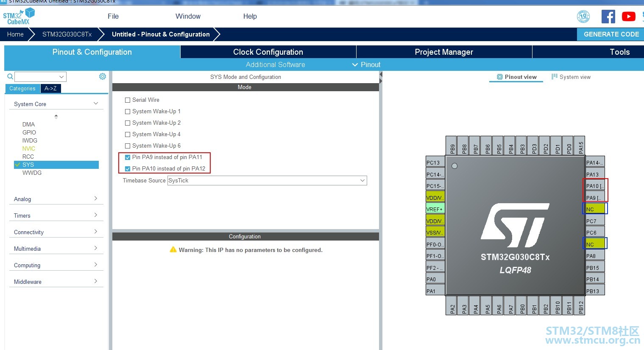Switch to the Clock Configuration tab

click(268, 52)
